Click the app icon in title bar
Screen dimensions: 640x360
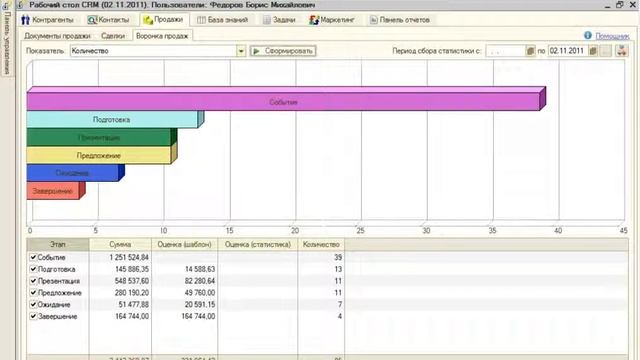pyautogui.click(x=20, y=4)
